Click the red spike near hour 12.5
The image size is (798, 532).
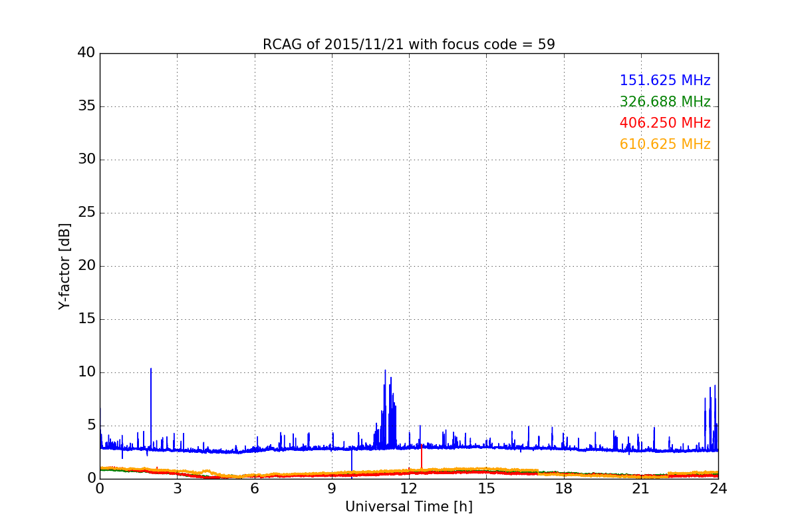tap(421, 456)
